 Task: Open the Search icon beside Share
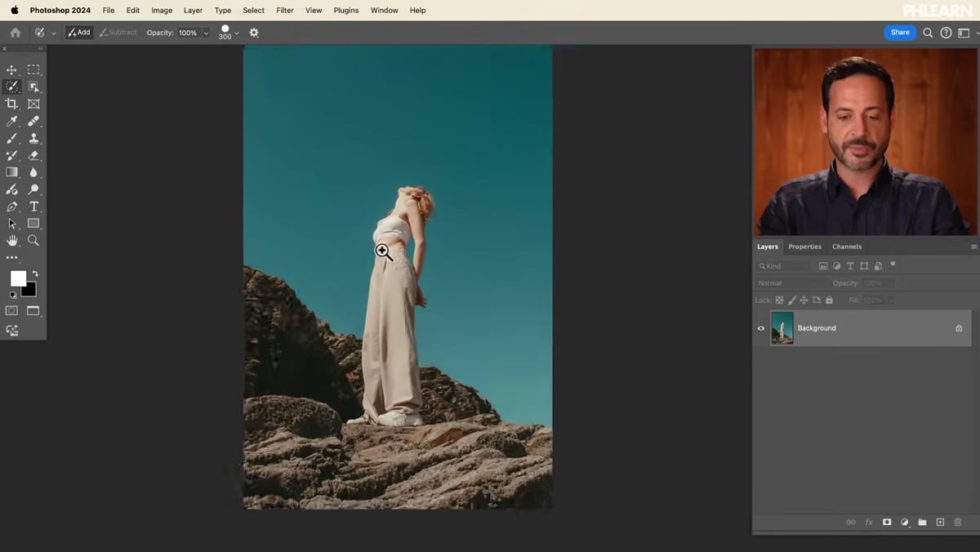point(928,33)
